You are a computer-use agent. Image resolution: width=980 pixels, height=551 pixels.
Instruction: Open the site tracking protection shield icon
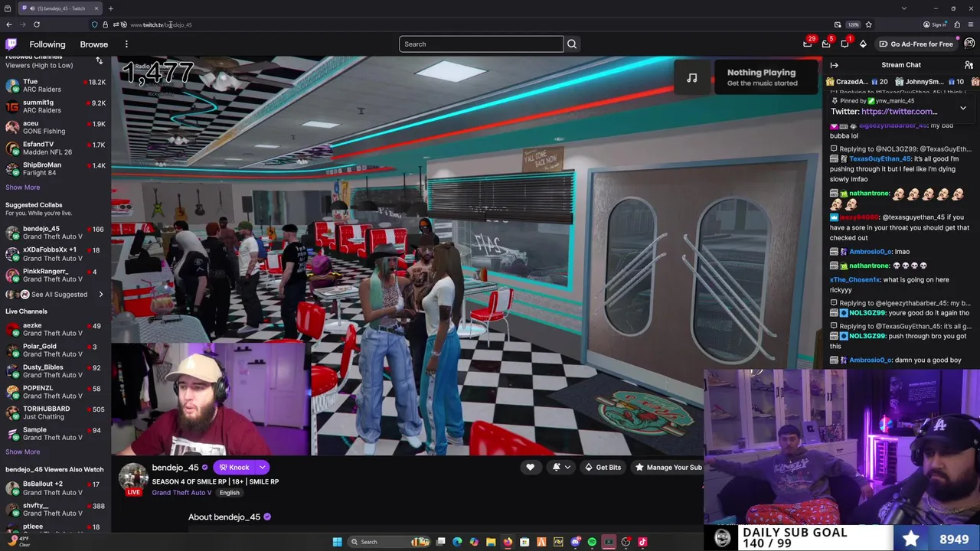point(95,24)
